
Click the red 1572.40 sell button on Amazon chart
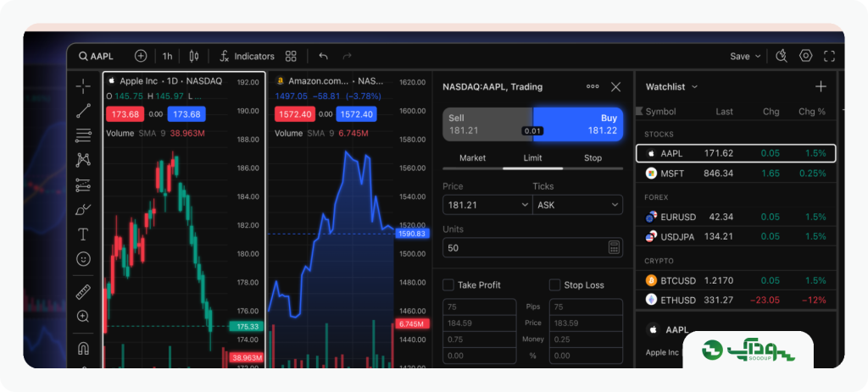pos(296,114)
